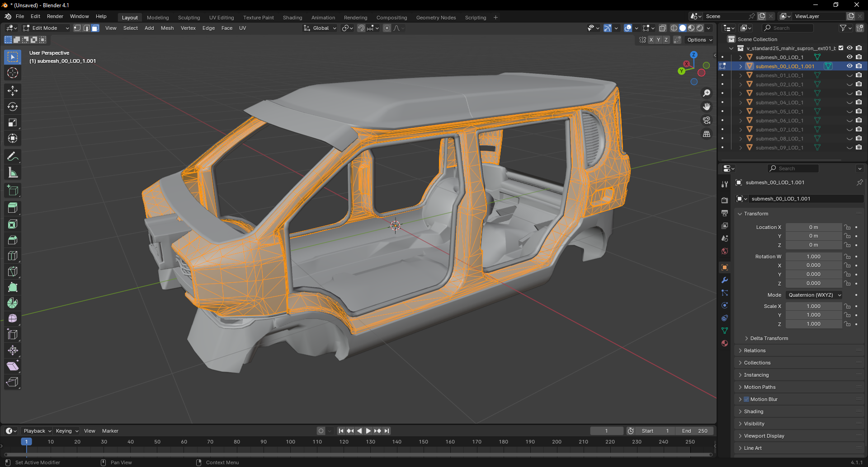Toggle the Motion Blur checkbox
The height and width of the screenshot is (467, 868).
[x=746, y=399]
